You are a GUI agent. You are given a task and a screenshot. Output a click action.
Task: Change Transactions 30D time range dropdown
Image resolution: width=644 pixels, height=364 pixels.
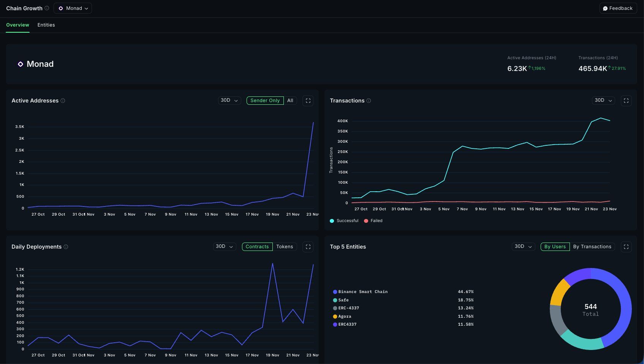point(603,101)
